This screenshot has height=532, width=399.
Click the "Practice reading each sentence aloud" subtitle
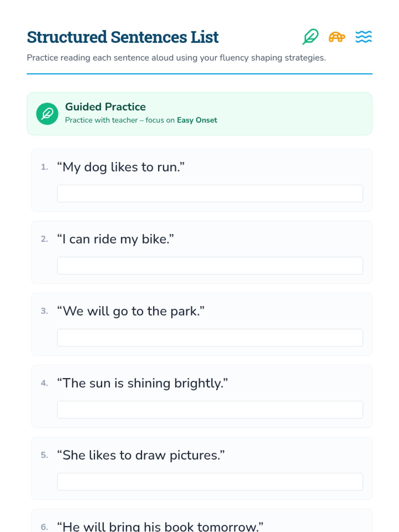pos(176,58)
